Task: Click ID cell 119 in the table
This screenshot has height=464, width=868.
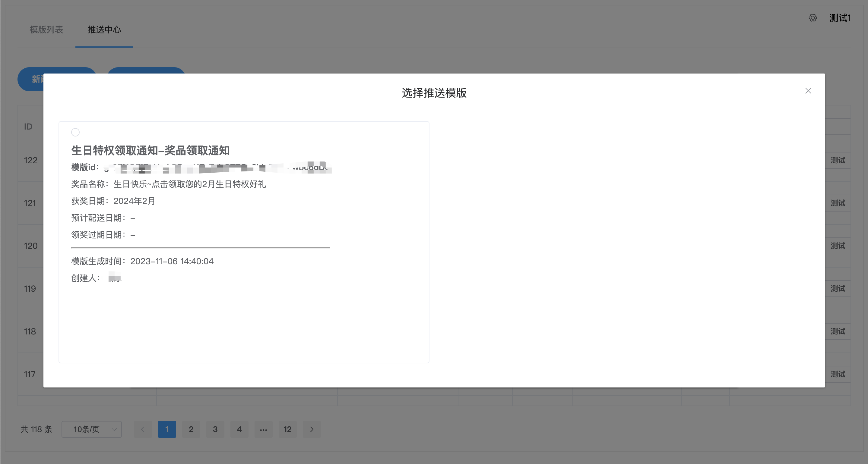Action: coord(30,289)
